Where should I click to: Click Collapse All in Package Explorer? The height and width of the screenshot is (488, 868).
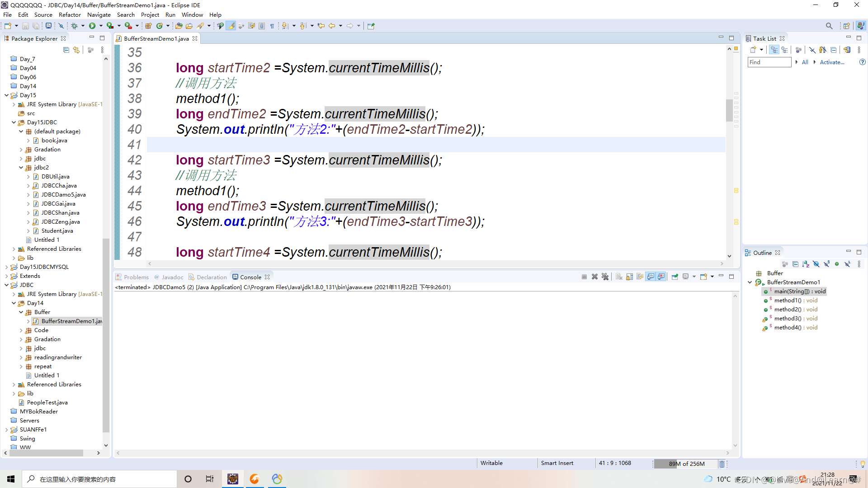click(66, 50)
